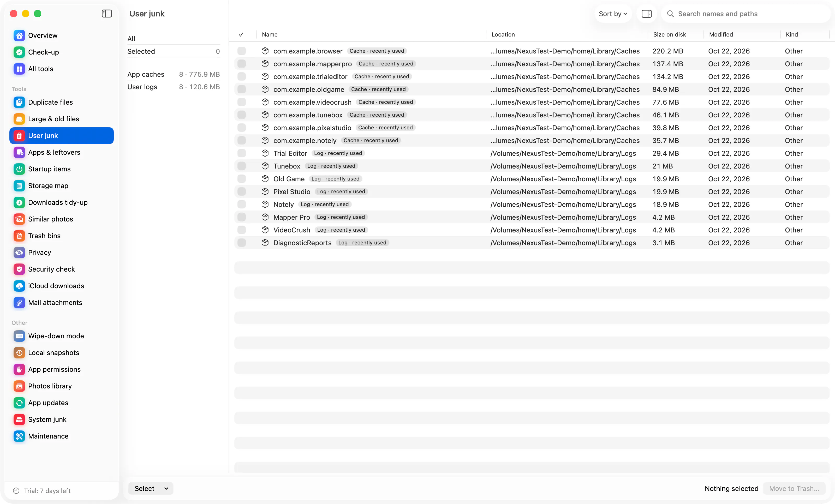The width and height of the screenshot is (835, 504).
Task: Click the checkmark column header
Action: point(241,34)
